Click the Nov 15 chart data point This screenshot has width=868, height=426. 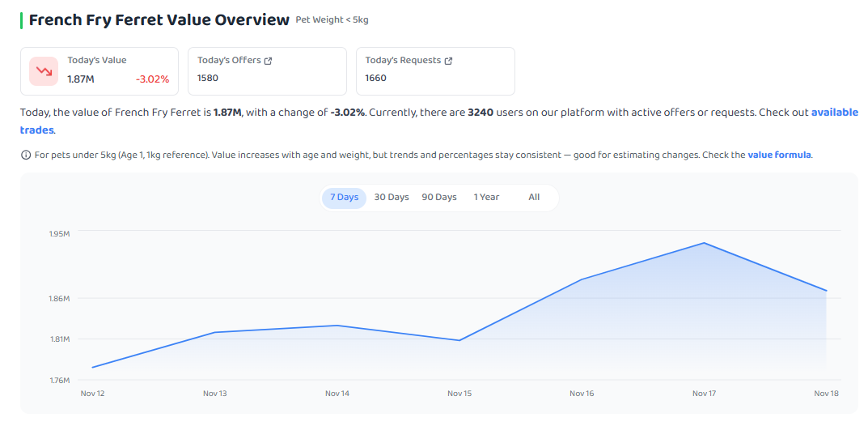tap(459, 340)
